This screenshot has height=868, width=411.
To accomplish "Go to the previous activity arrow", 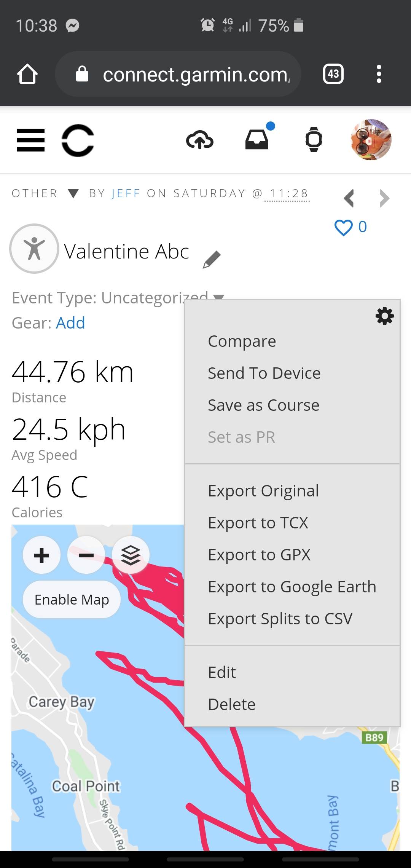I will [349, 198].
